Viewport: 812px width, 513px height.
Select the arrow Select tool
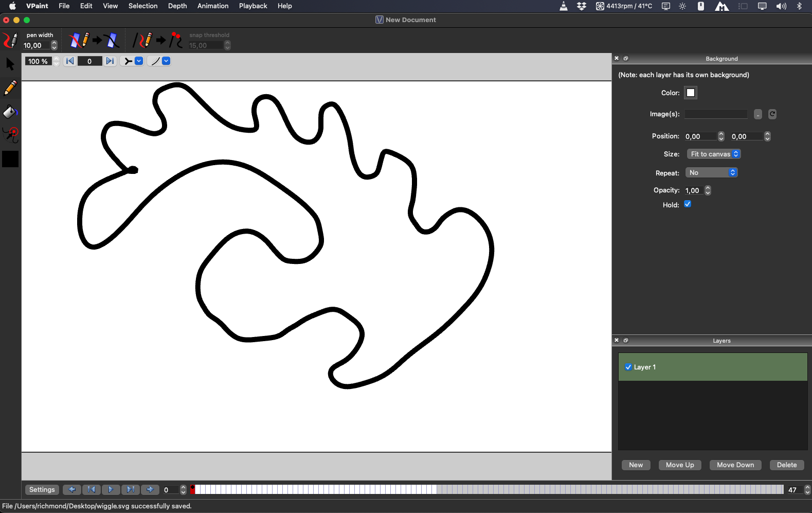(10, 64)
